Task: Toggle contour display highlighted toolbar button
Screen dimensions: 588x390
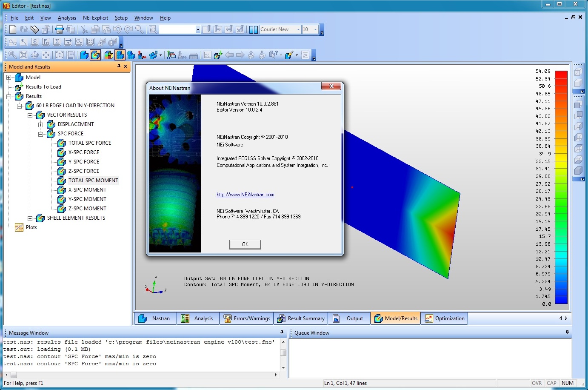Action: pos(95,55)
